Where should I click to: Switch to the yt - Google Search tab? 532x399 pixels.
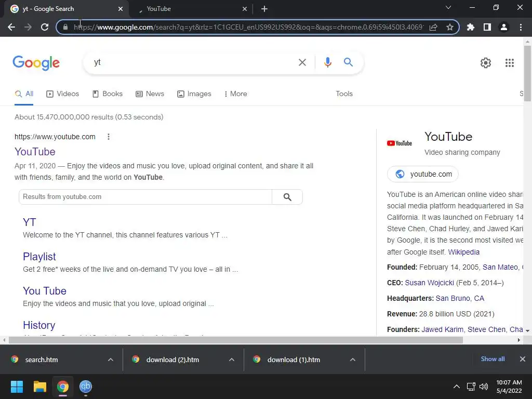[66, 9]
